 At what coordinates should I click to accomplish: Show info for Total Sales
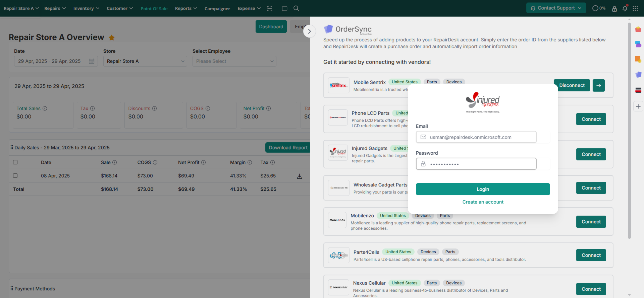(x=45, y=108)
